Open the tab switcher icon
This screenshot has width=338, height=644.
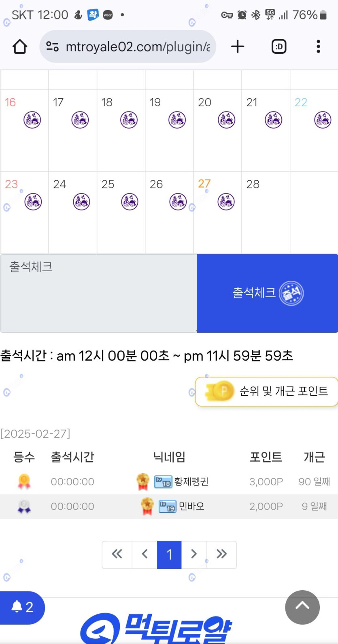point(279,47)
